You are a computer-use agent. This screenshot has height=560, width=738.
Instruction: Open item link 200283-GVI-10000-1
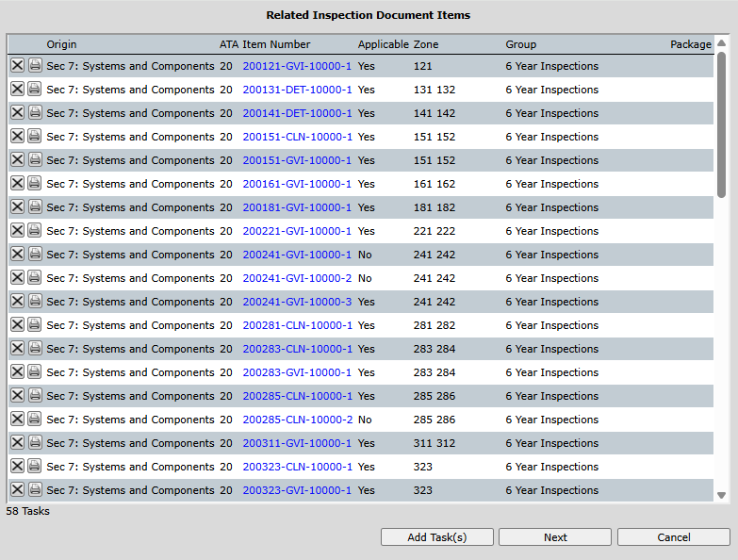coord(297,372)
